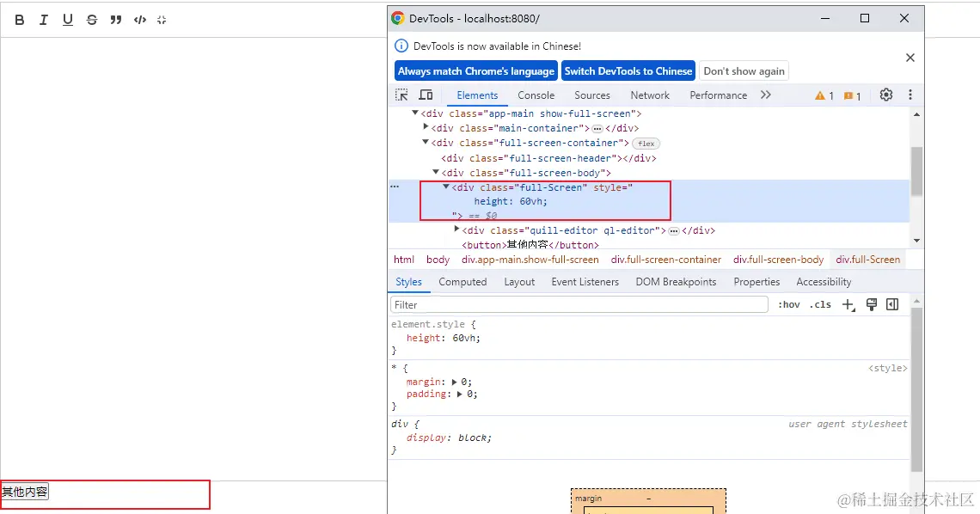Click the rendering emulation paintbrush icon
This screenshot has height=514, width=980.
pos(871,304)
